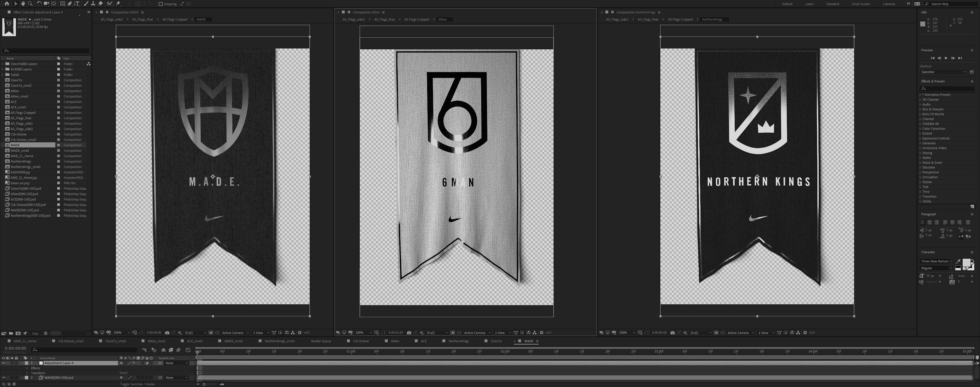Screen dimensions: 980x387
Task: Click 8 bpc color depth button
Action: coord(35,333)
